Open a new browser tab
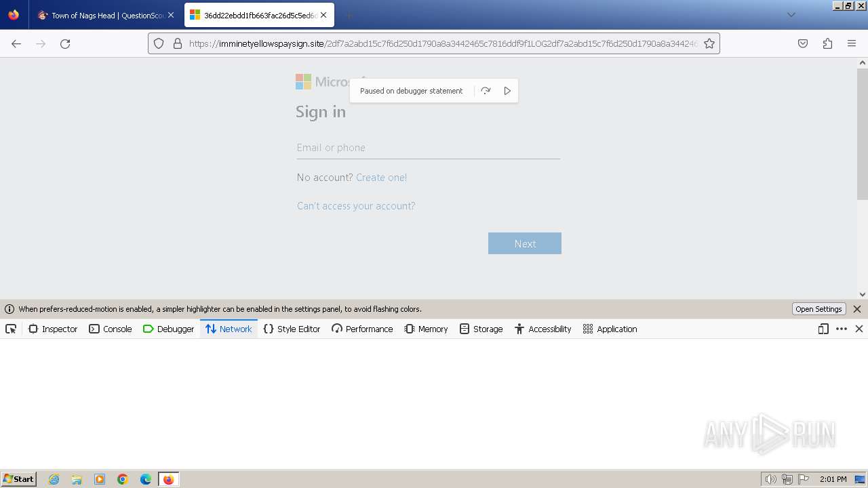The image size is (868, 488). pyautogui.click(x=349, y=15)
